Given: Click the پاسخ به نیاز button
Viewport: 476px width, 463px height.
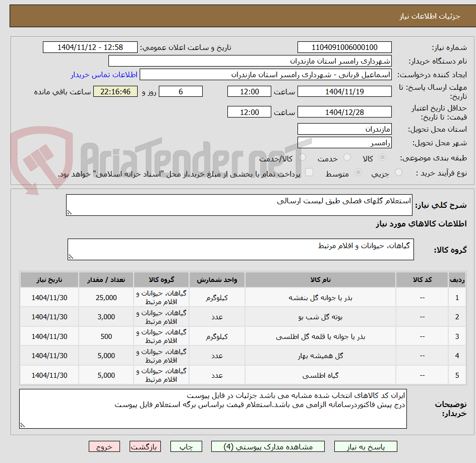Looking at the screenshot, I should (x=366, y=446).
